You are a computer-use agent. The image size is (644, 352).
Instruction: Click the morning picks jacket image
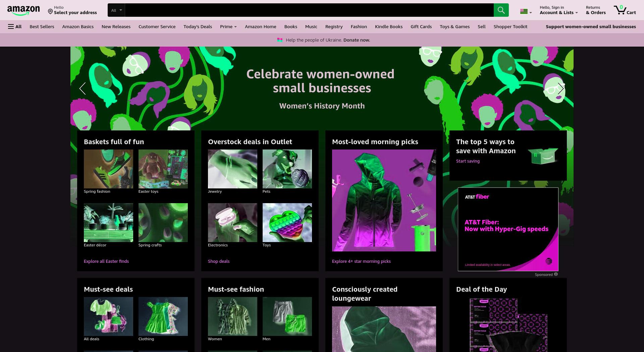pyautogui.click(x=384, y=200)
